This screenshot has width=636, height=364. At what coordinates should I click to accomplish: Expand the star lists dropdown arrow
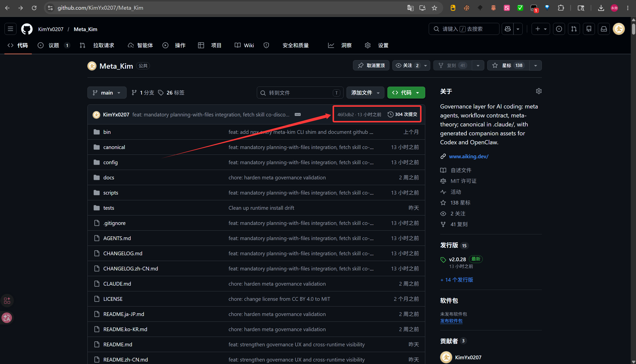(x=536, y=65)
